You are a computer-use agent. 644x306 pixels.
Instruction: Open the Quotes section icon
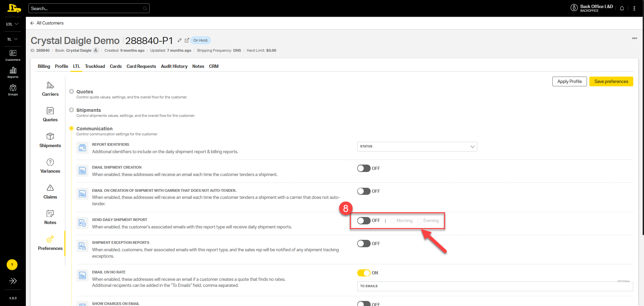click(50, 111)
